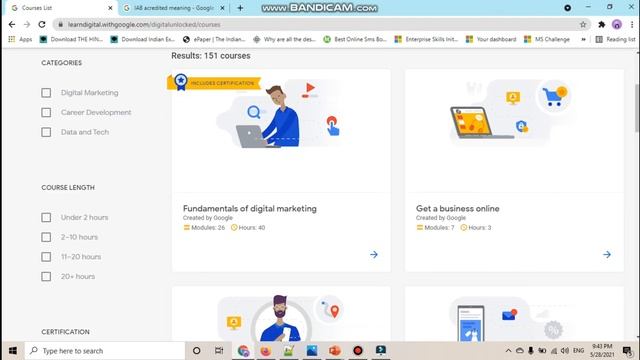Open the Chrome extensions puzzle icon

(601, 24)
